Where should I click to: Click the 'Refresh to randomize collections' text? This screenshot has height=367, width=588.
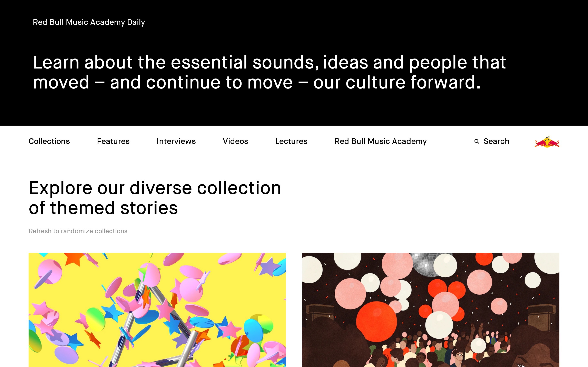point(78,231)
